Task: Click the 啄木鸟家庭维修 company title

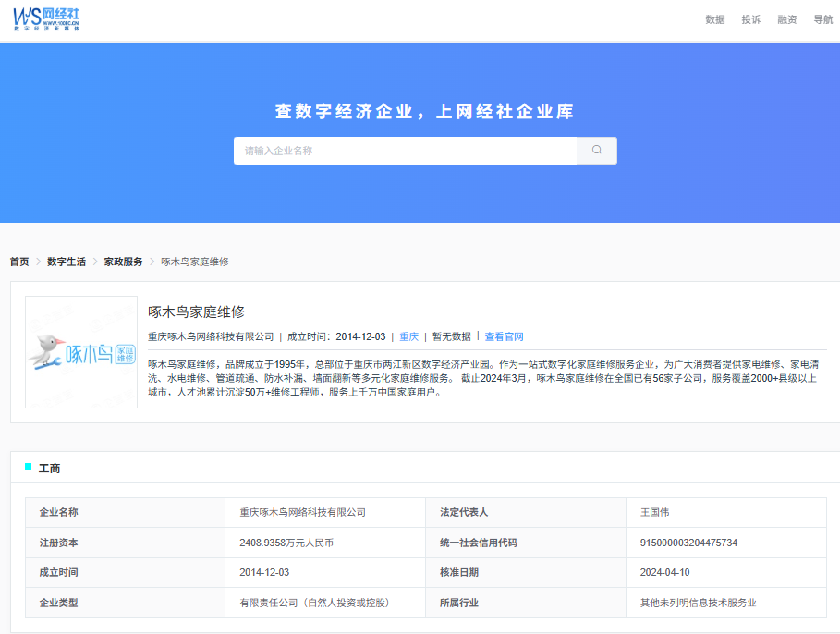Action: [197, 311]
